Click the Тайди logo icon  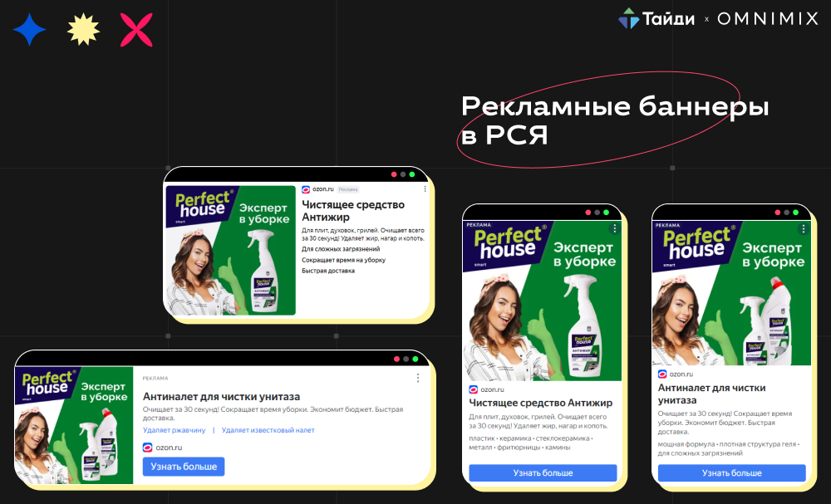pos(628,18)
